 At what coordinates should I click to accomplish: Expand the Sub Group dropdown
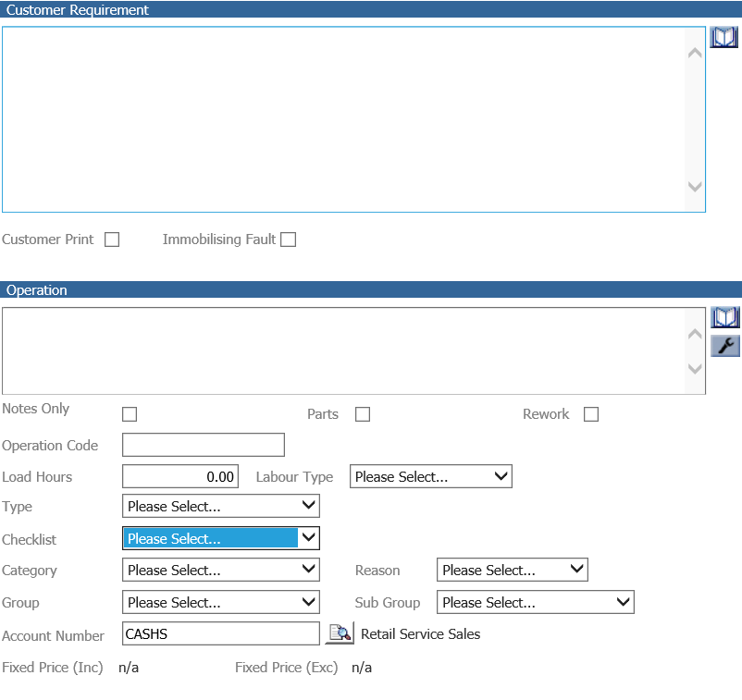click(x=535, y=602)
